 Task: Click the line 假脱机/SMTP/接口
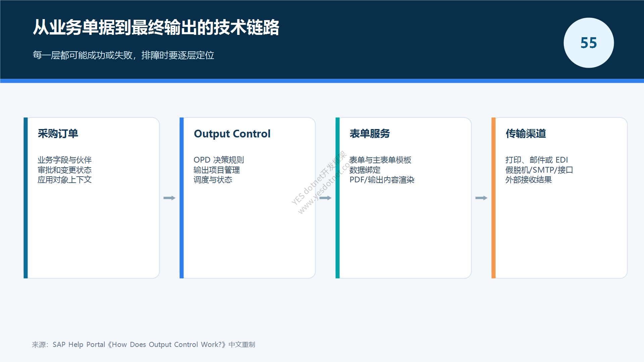[539, 170]
